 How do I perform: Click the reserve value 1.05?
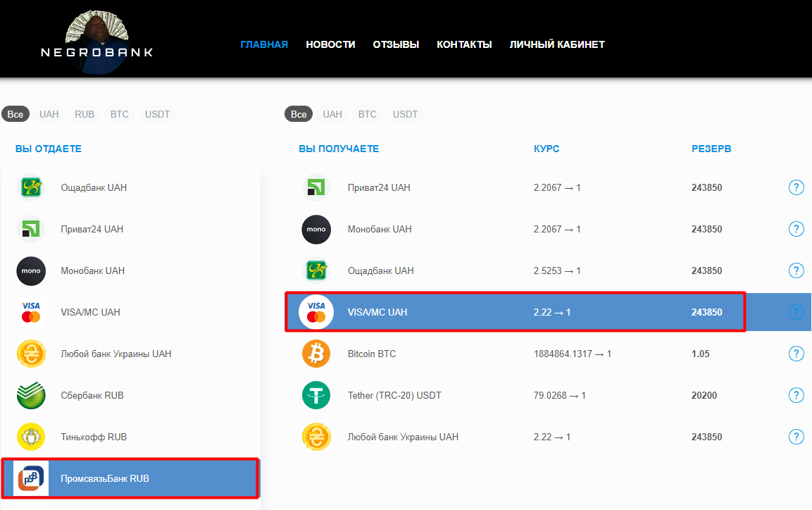pos(700,354)
